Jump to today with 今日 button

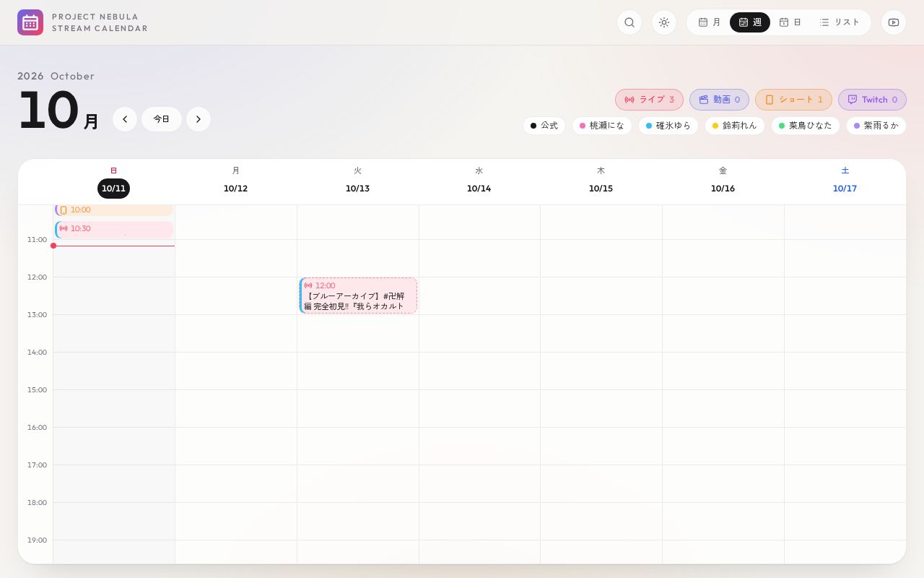(x=162, y=119)
